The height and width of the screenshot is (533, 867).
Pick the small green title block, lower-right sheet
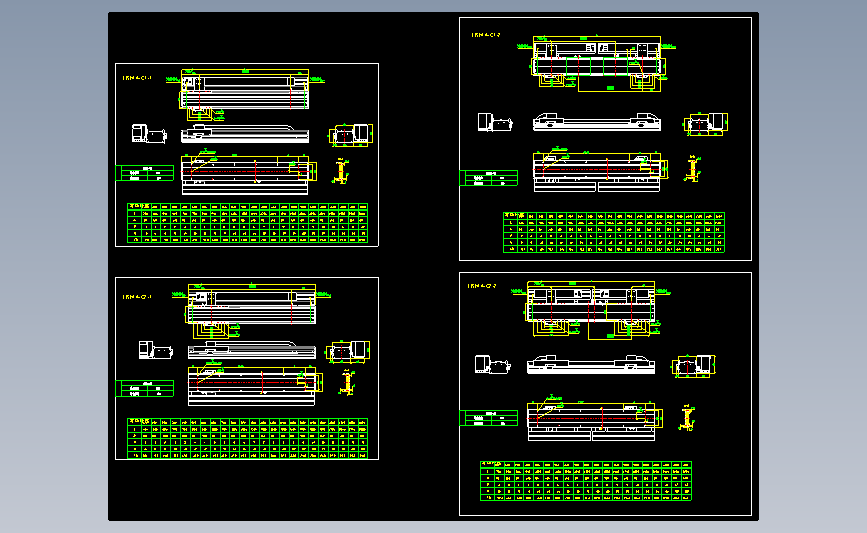tap(489, 418)
